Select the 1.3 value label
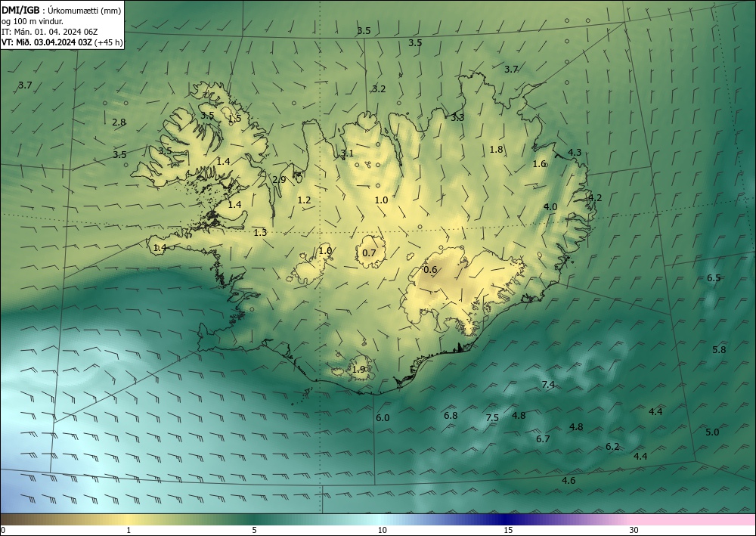 pos(260,233)
